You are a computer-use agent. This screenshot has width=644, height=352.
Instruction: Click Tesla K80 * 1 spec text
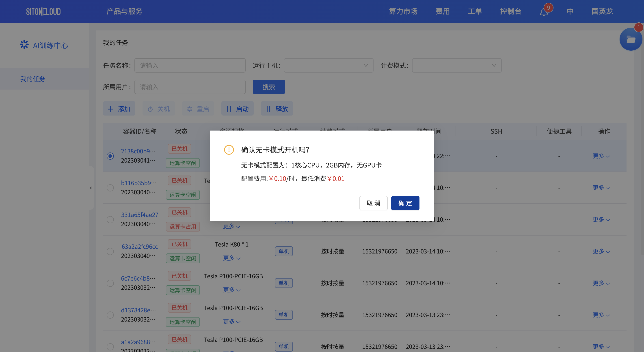[231, 244]
